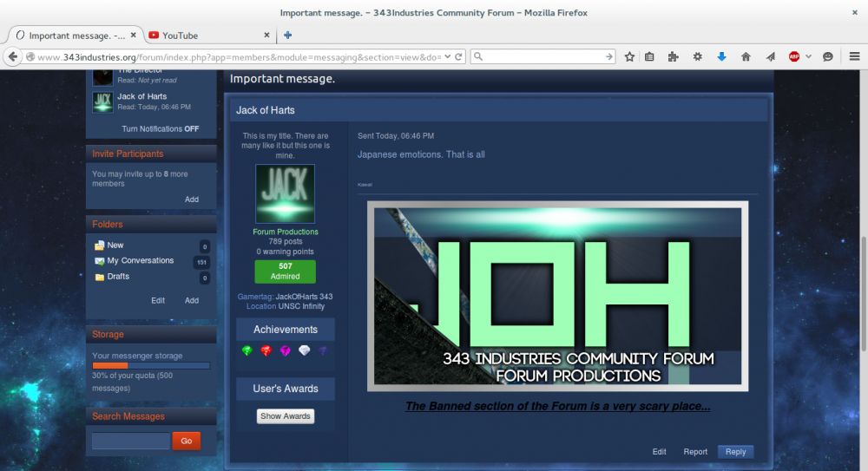The height and width of the screenshot is (471, 868).
Task: Click the Banned section signature link
Action: 557,406
